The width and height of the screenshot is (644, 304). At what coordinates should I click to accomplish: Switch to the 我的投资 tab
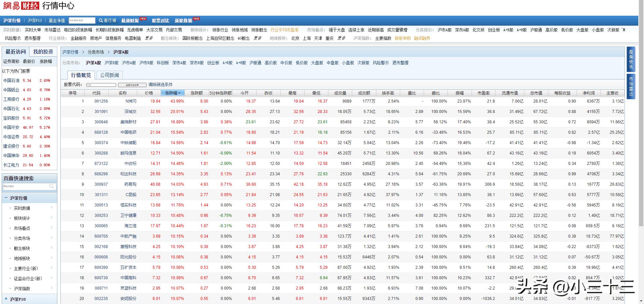43,52
